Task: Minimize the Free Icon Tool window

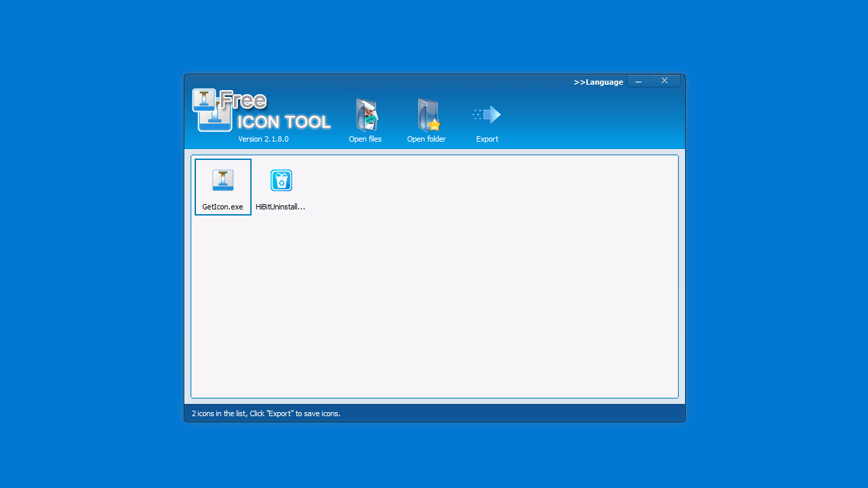Action: (638, 81)
